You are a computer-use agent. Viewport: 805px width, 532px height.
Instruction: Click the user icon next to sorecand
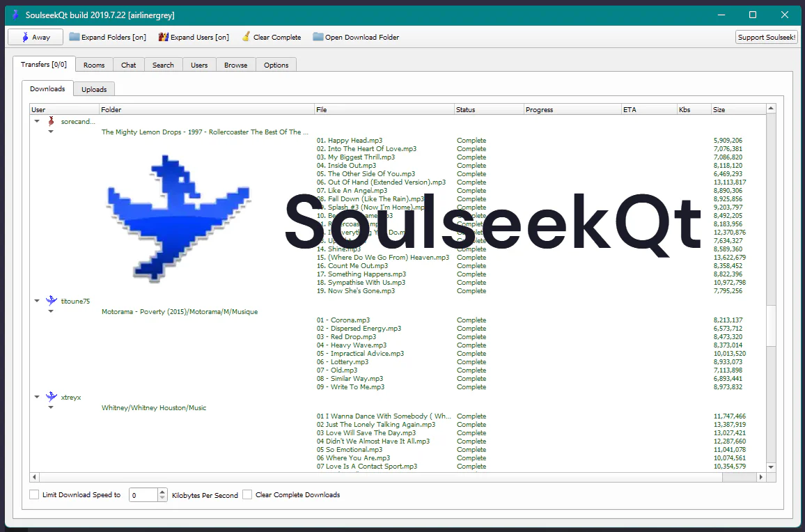coord(51,121)
